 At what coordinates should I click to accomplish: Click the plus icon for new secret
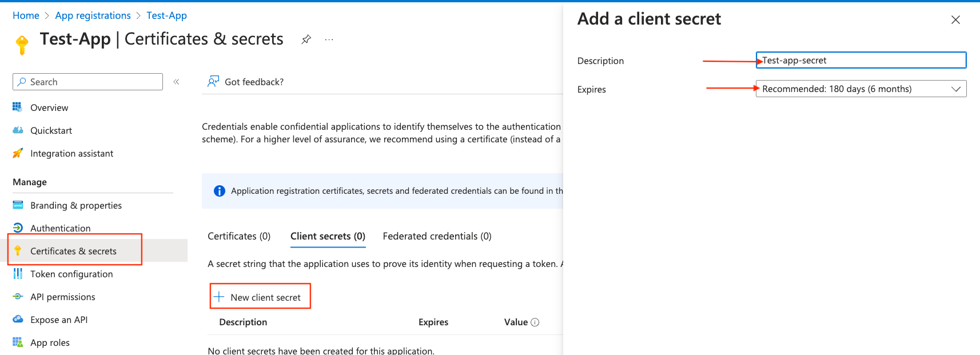click(219, 297)
